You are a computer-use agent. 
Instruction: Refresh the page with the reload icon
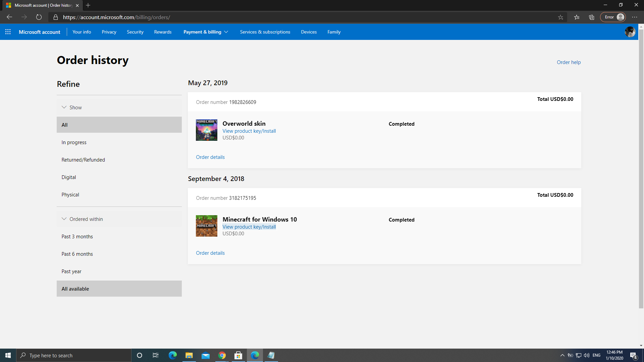(39, 17)
